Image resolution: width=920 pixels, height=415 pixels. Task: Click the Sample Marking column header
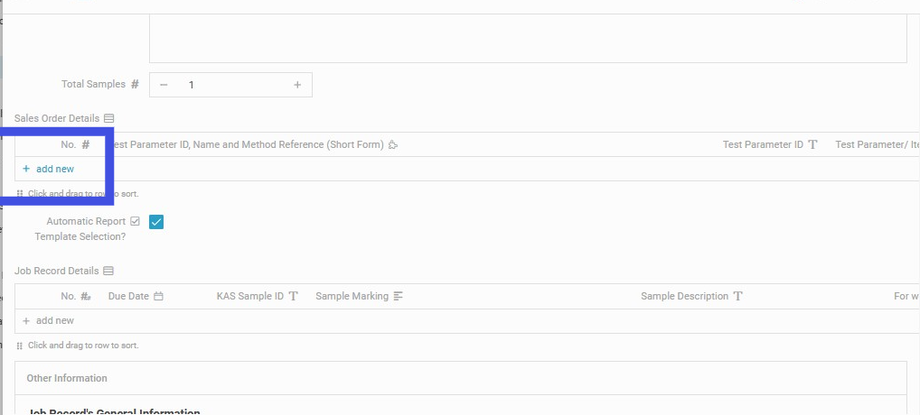pos(352,296)
